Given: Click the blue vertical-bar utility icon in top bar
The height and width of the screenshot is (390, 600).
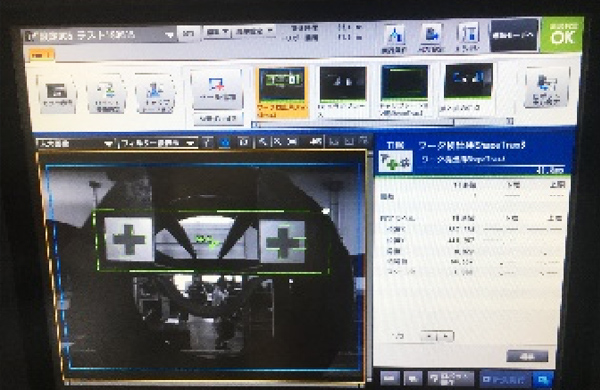Looking at the screenshot, I should pos(468,38).
